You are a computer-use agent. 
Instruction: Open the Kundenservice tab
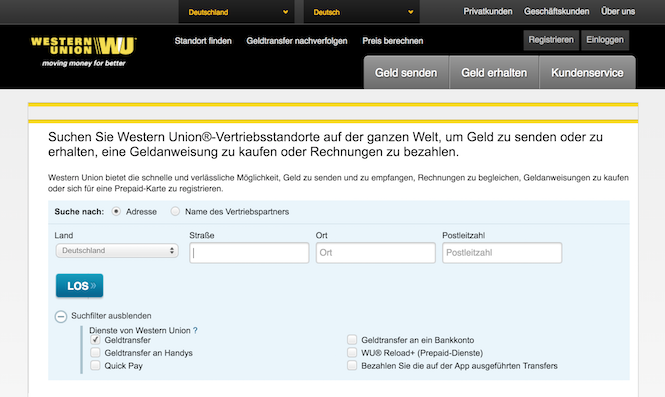[x=587, y=73]
